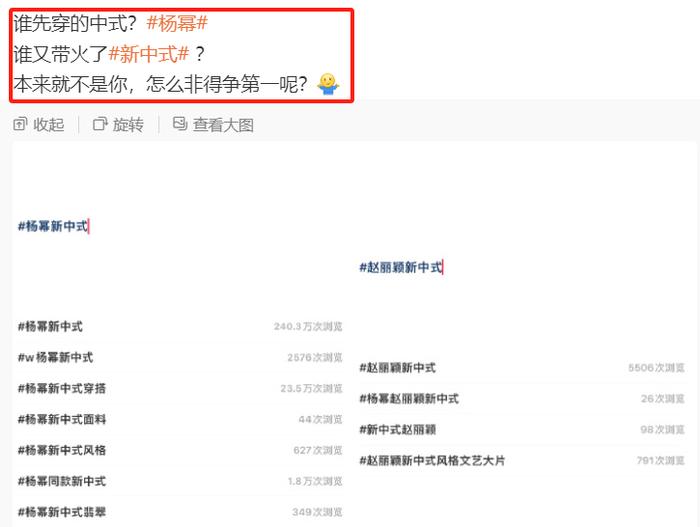The width and height of the screenshot is (700, 527).
Task: Click 收起 text to collapse image
Action: click(49, 125)
